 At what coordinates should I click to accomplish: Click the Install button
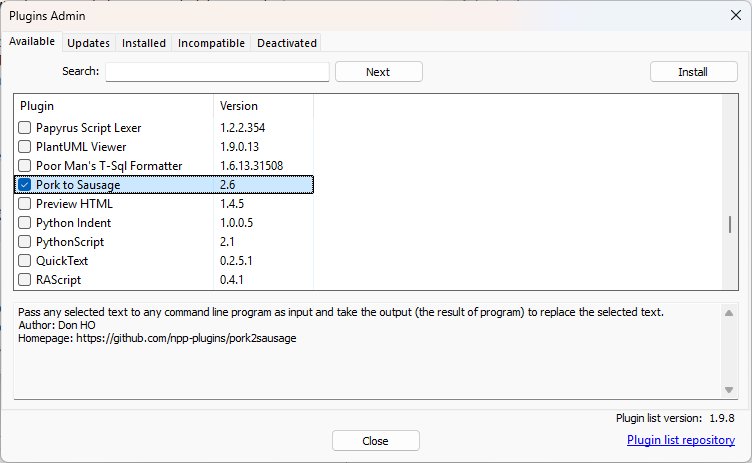tap(693, 72)
